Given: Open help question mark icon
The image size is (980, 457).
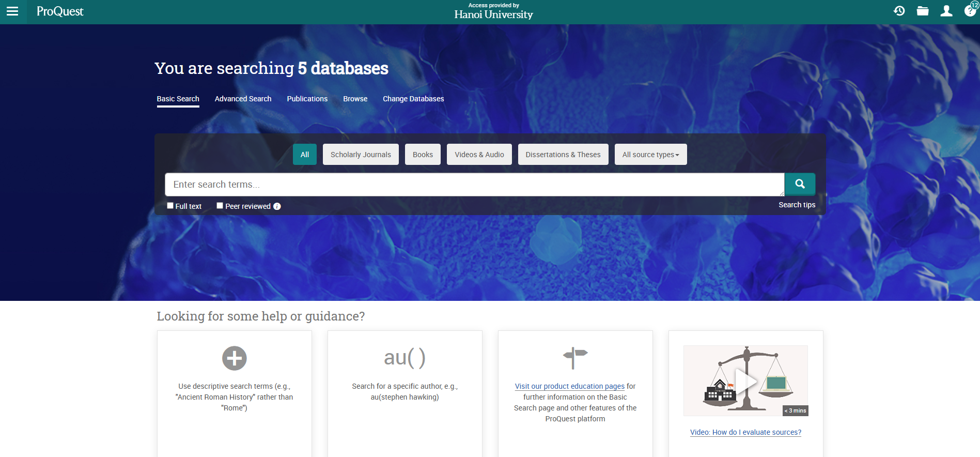Looking at the screenshot, I should click(970, 11).
